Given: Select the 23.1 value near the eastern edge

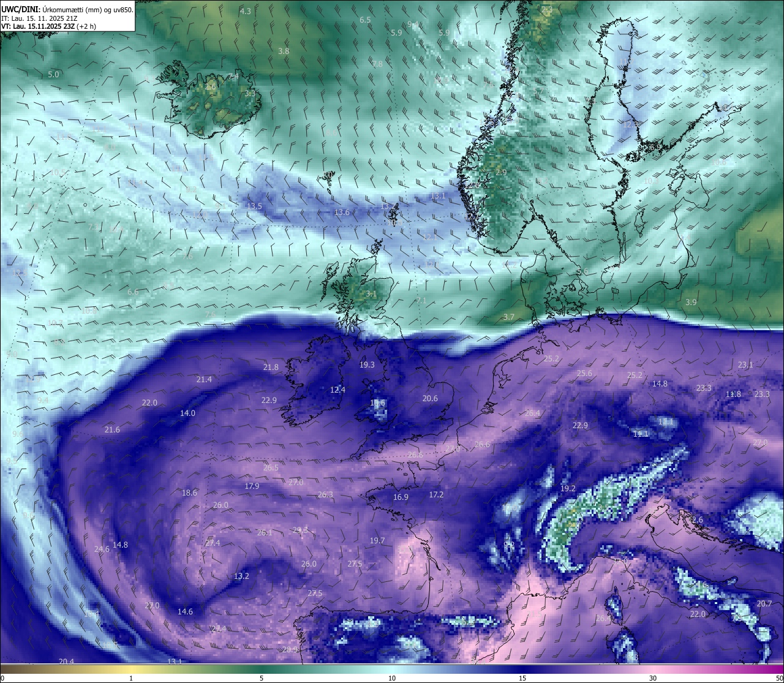Looking at the screenshot, I should (x=745, y=364).
